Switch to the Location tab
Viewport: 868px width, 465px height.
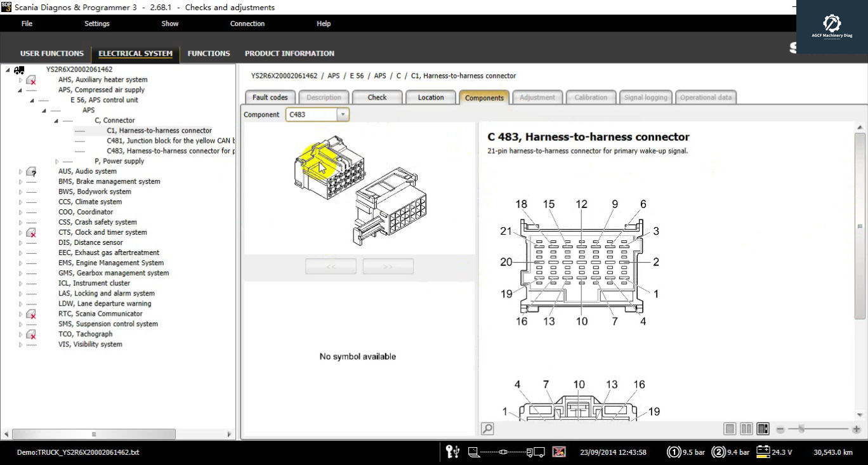[430, 98]
